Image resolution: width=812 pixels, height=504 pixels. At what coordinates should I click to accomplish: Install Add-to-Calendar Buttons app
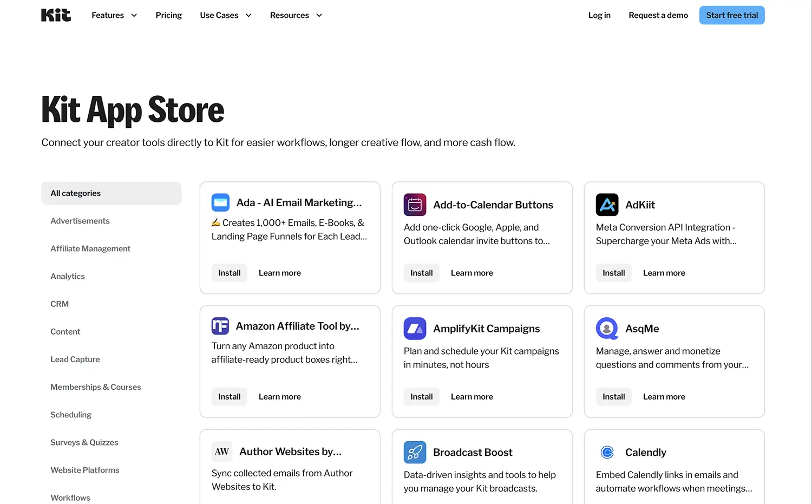tap(422, 273)
